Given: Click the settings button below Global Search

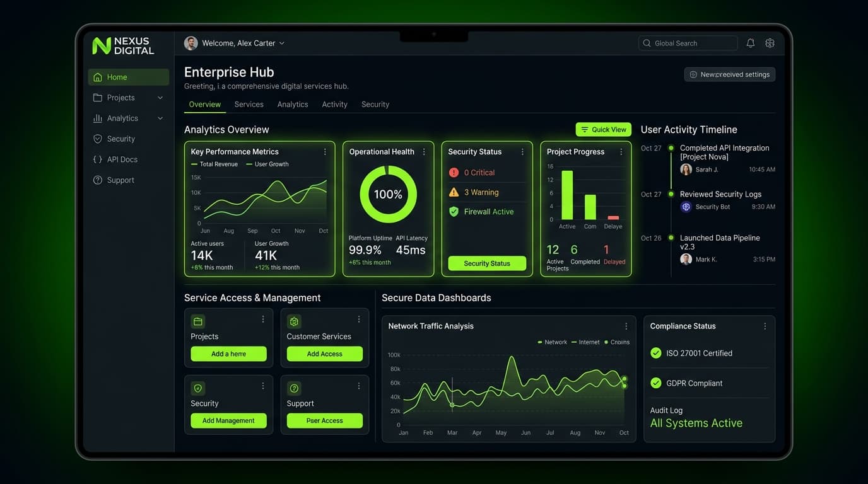Looking at the screenshot, I should [x=730, y=74].
